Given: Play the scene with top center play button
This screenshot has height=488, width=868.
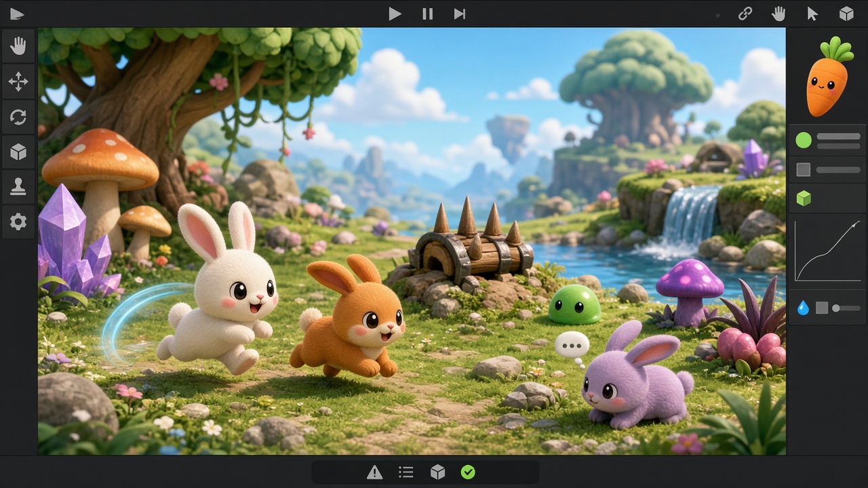Looking at the screenshot, I should click(x=395, y=14).
